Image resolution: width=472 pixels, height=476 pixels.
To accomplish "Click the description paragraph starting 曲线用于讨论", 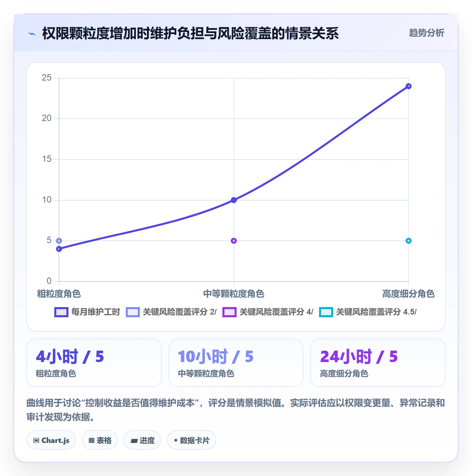I will 236,410.
